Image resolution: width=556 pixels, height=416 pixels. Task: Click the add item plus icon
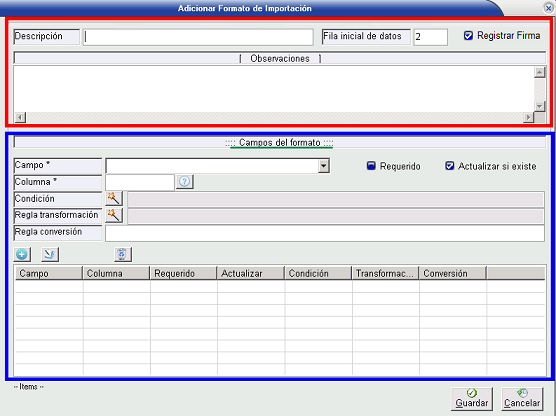tap(22, 254)
